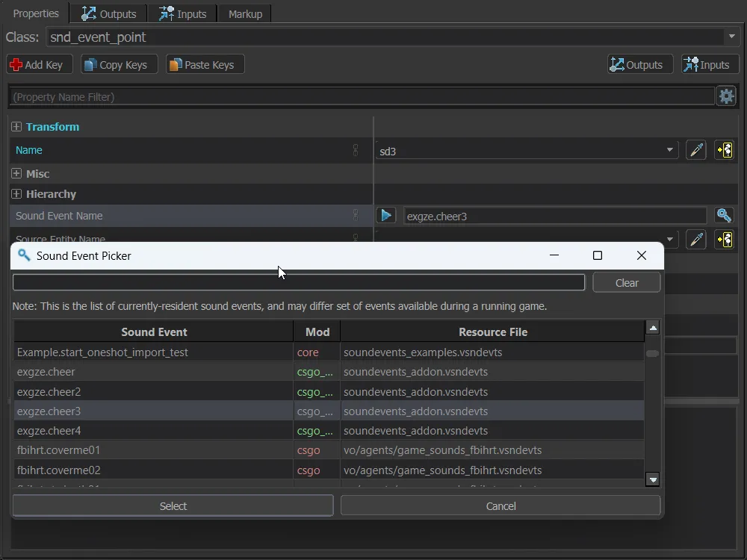Image resolution: width=747 pixels, height=560 pixels.
Task: Select exgze.cheer4 in sound event list
Action: [49, 431]
